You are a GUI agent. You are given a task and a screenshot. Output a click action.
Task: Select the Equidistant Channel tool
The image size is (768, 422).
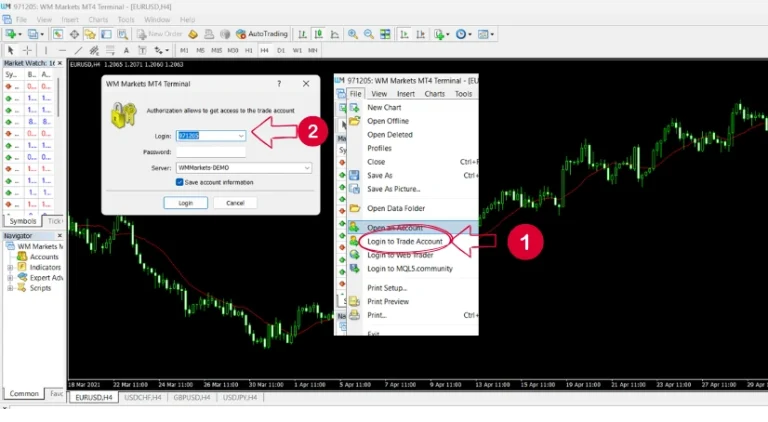94,50
